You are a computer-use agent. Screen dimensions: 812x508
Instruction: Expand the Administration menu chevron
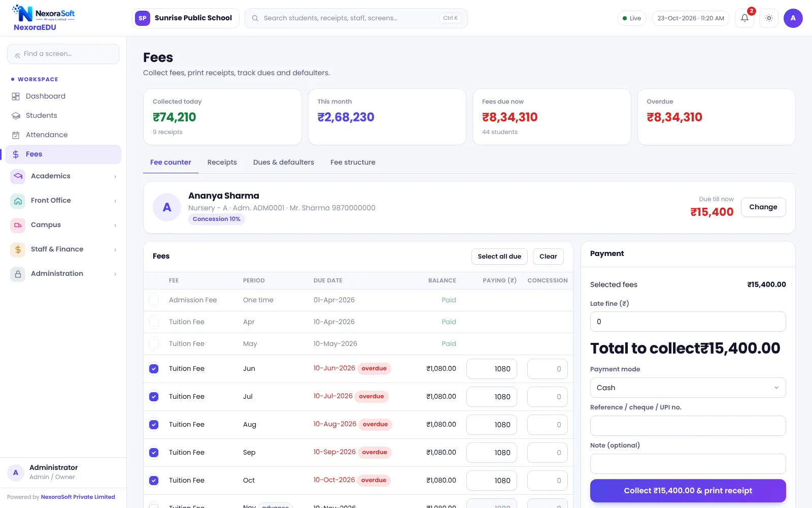point(115,274)
